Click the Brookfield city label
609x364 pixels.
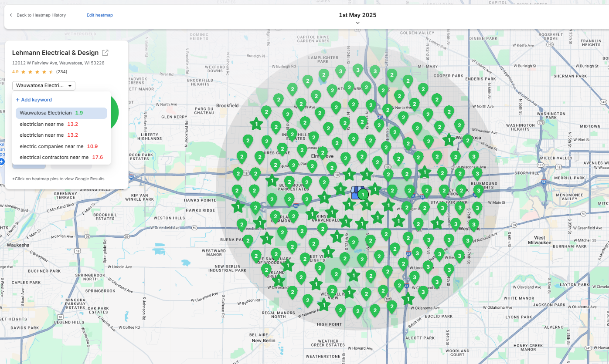click(228, 105)
